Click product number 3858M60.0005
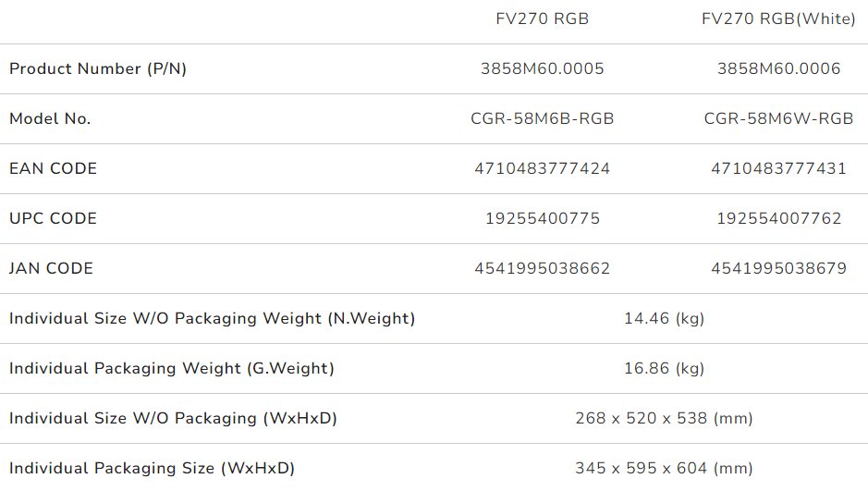 pos(543,69)
